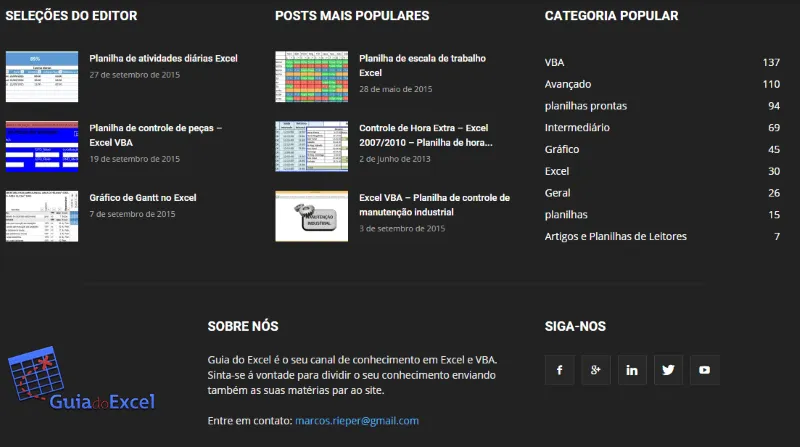
Task: Open thumbnail of manutenção industrial post
Action: click(312, 216)
